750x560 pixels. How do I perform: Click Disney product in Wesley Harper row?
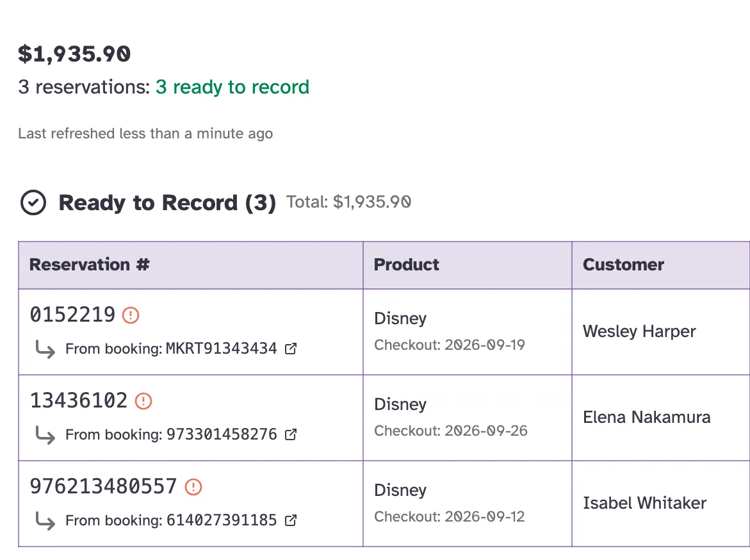pyautogui.click(x=400, y=319)
